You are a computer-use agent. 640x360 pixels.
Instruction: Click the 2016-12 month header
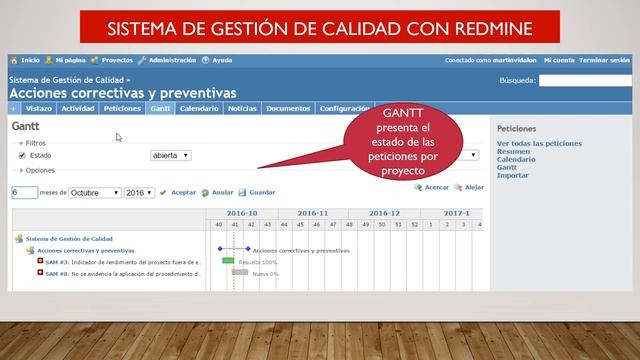(384, 213)
